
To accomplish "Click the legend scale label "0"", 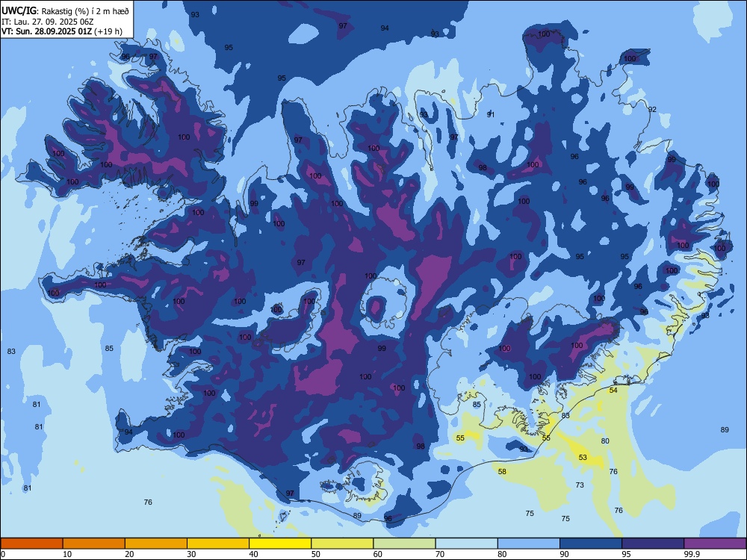I will pyautogui.click(x=3, y=554).
